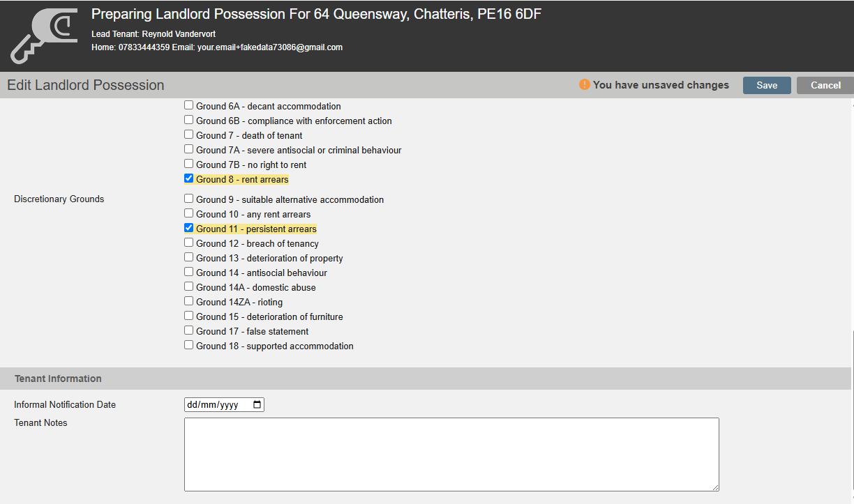Open the calendar picker icon in date field

click(257, 405)
